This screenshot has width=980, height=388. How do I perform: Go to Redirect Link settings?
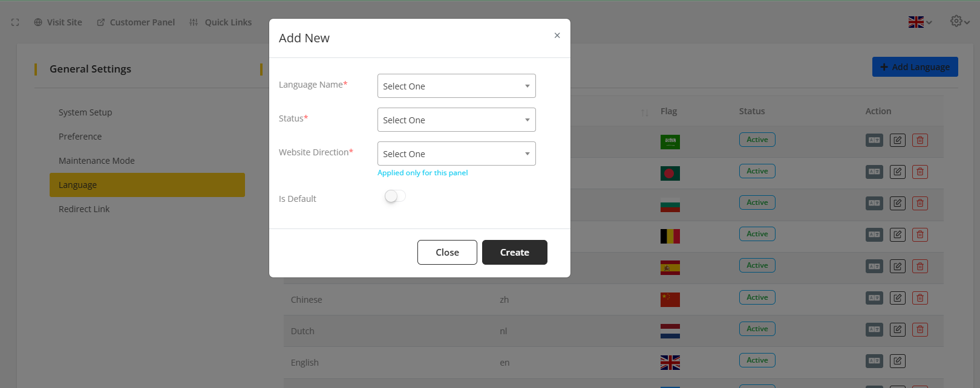[x=84, y=209]
